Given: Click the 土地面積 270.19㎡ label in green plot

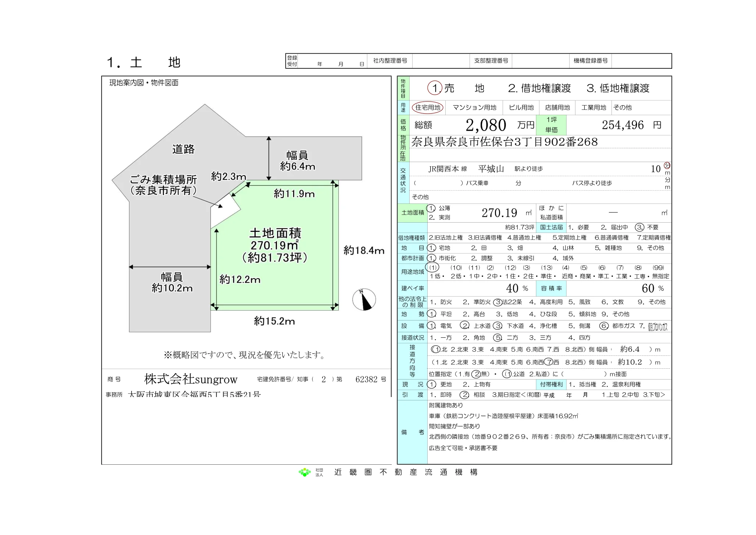Looking at the screenshot, I should tap(275, 245).
